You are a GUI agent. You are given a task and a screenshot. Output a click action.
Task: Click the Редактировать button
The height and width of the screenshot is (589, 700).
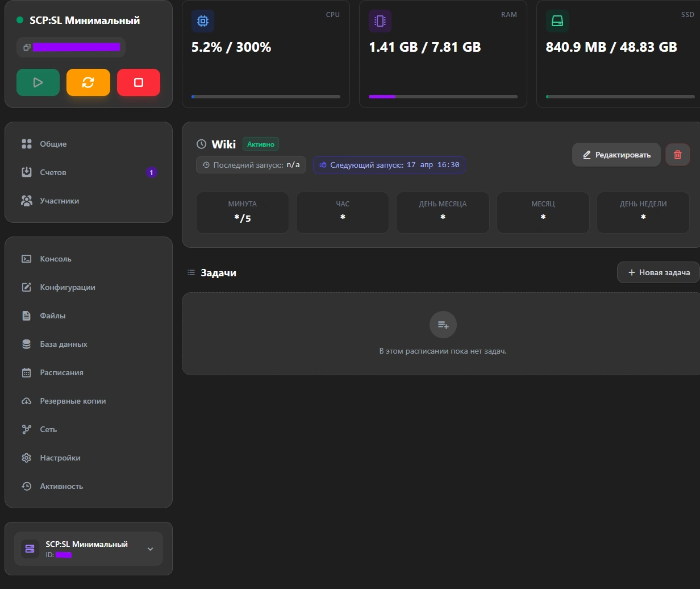[616, 155]
